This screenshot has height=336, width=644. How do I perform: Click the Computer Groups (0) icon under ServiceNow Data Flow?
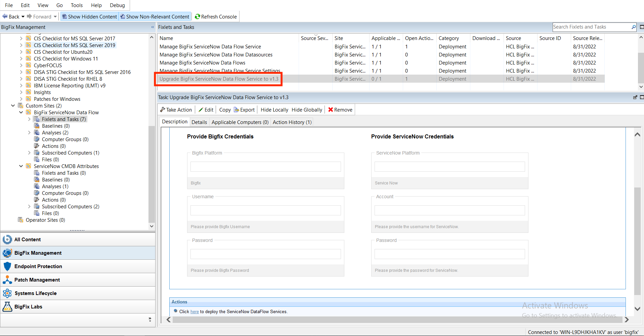[x=37, y=139]
